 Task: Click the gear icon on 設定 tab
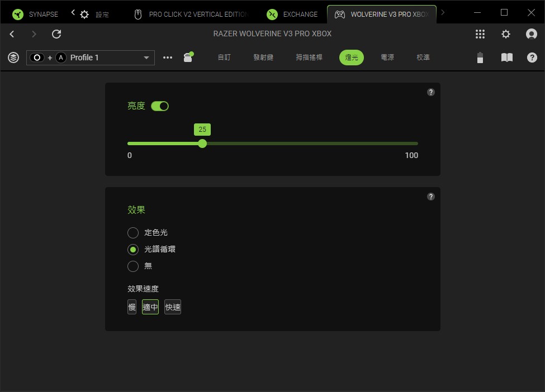[x=84, y=14]
